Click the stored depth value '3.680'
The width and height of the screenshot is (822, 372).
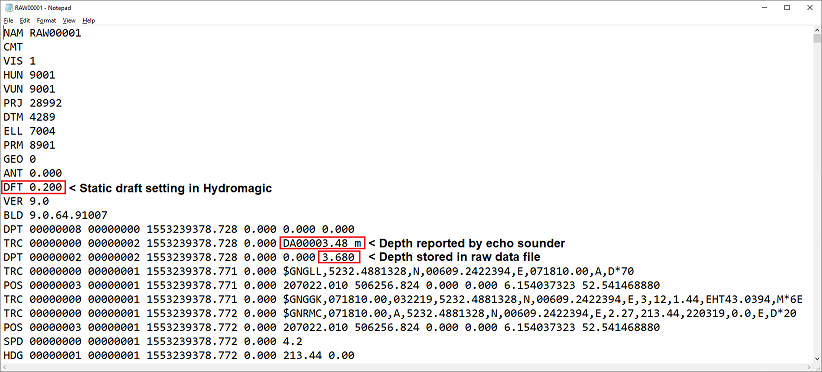(338, 257)
